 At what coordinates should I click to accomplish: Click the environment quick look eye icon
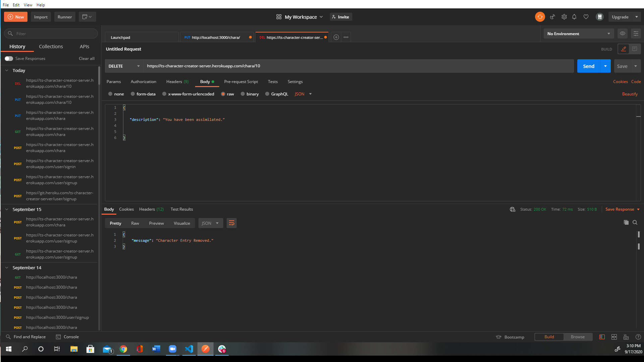pyautogui.click(x=623, y=33)
